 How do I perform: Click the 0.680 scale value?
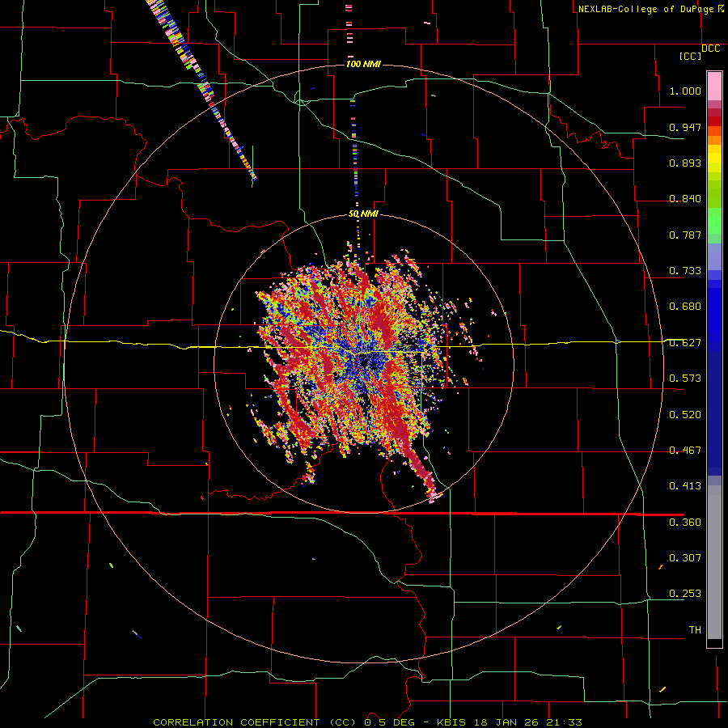tap(685, 307)
